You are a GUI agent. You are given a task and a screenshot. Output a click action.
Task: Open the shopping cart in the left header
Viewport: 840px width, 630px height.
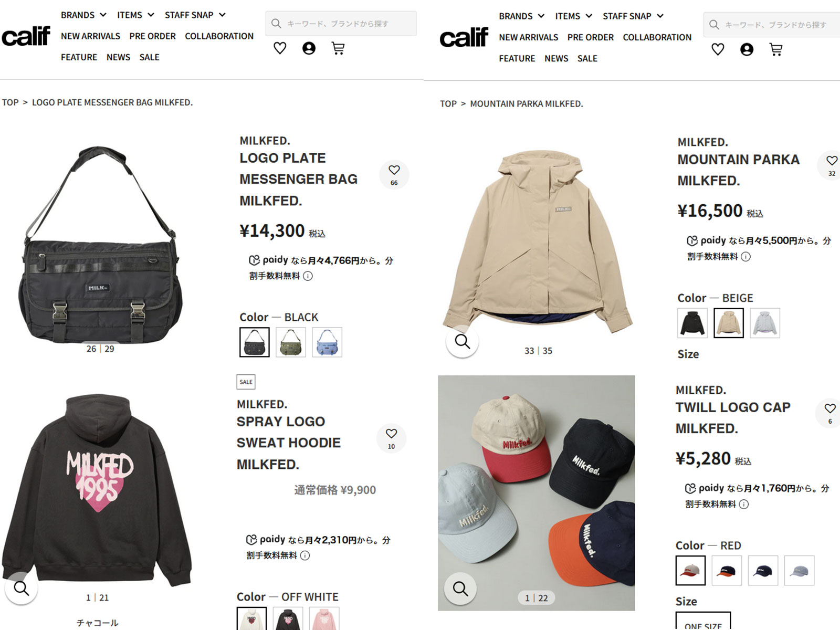338,49
